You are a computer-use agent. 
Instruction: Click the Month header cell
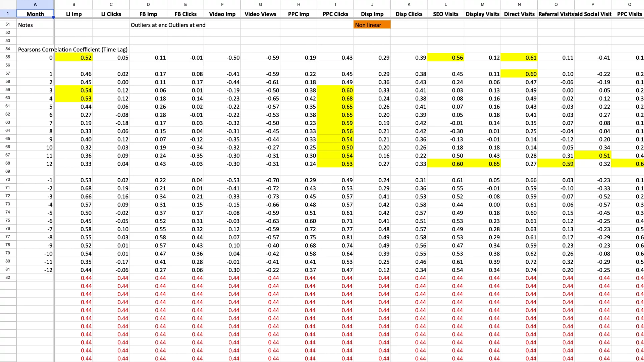35,14
